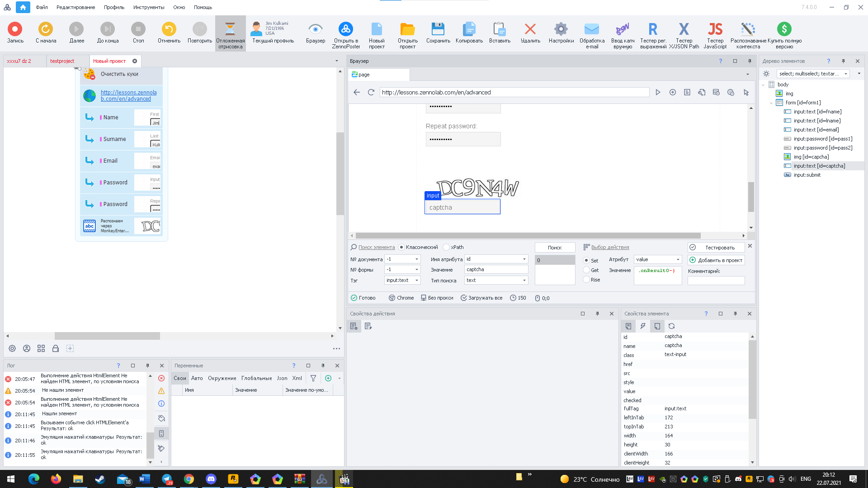
Task: Select the Get action radio
Action: (x=586, y=270)
